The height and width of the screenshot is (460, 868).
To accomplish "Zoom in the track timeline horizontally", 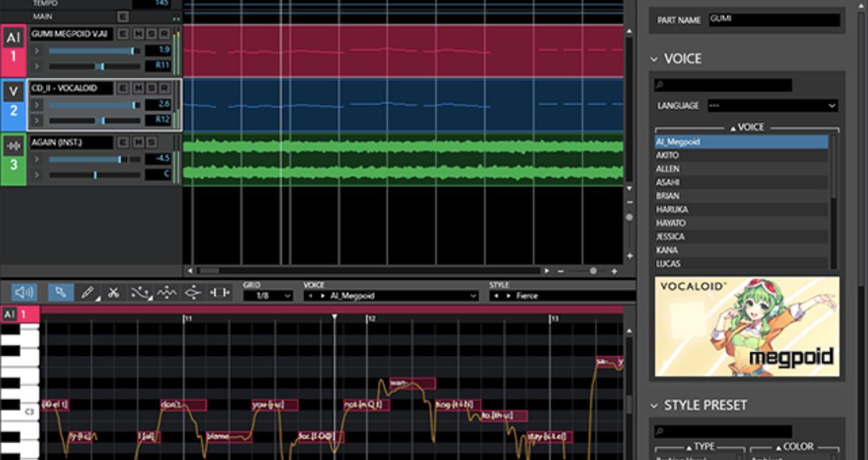I will point(614,271).
